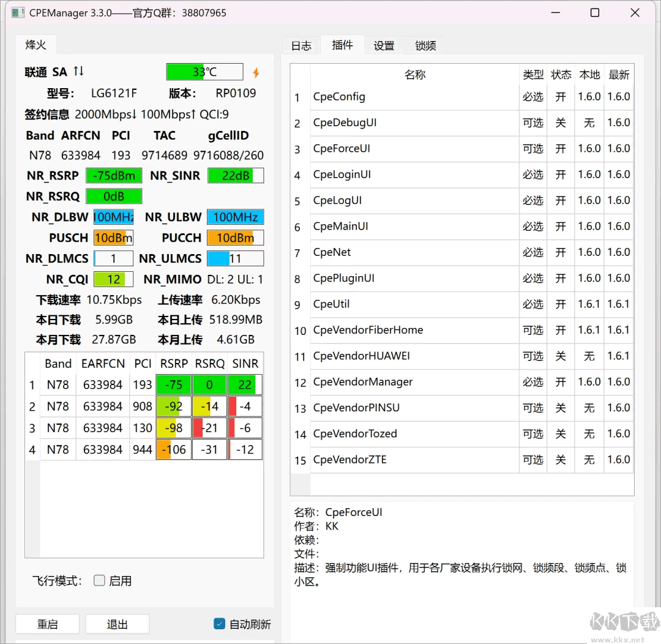Toggle CpeVendorHUAWEI status to 开
The height and width of the screenshot is (644, 661).
pos(560,356)
